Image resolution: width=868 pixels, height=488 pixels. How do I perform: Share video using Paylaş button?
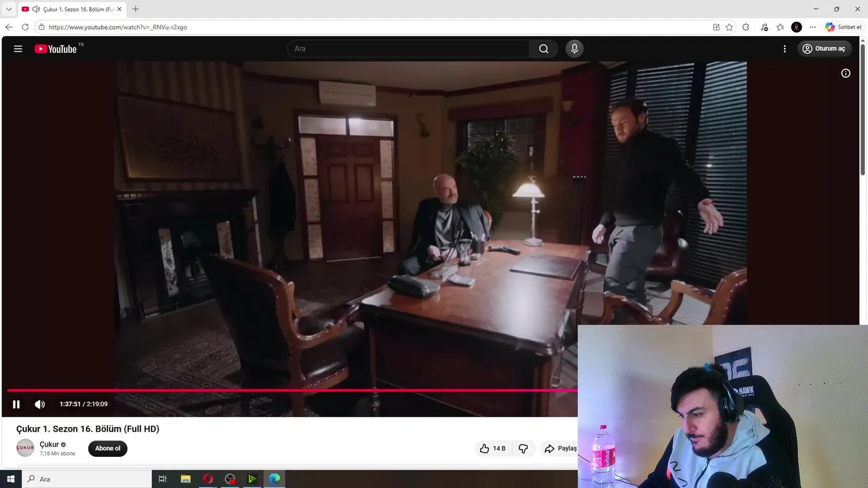coord(559,448)
